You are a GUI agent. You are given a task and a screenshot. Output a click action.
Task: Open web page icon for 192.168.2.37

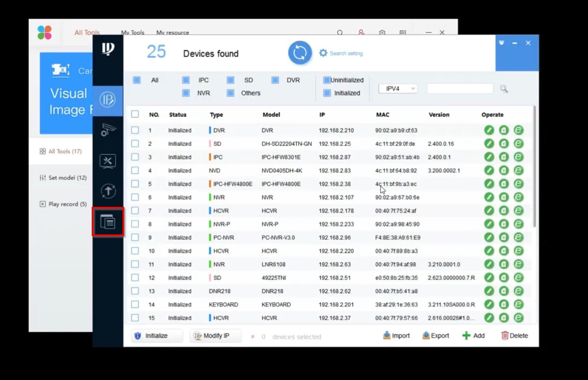(518, 318)
